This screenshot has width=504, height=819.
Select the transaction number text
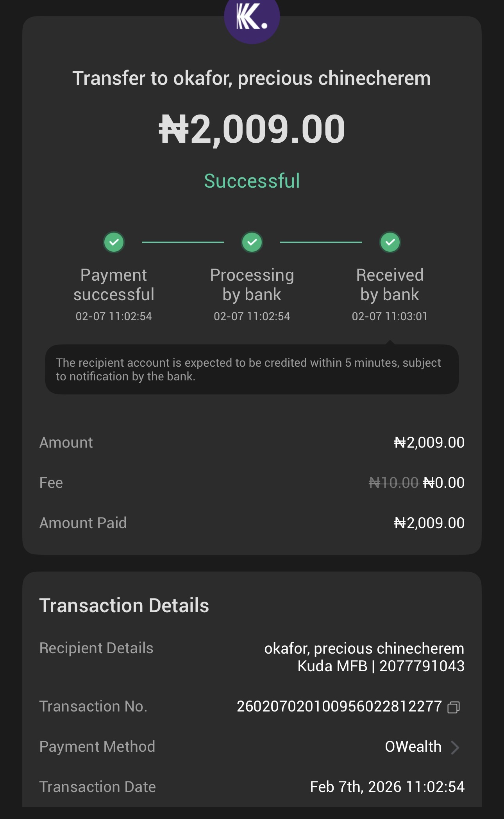pyautogui.click(x=339, y=706)
